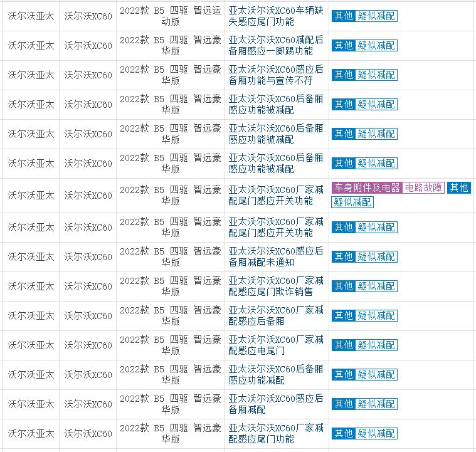Click 其他 tag in 感应一脚踢功能 row
Viewport: 476px width, 452px height.
click(343, 46)
